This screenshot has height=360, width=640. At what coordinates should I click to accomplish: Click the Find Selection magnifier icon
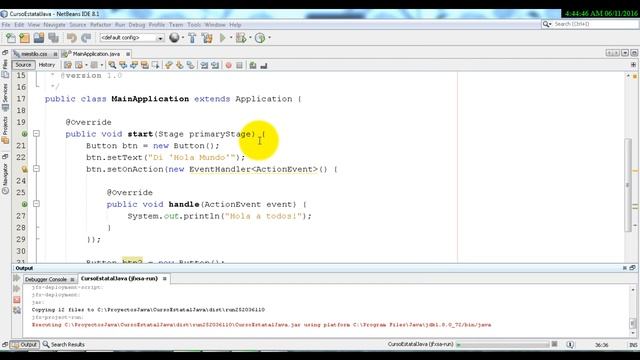click(112, 65)
